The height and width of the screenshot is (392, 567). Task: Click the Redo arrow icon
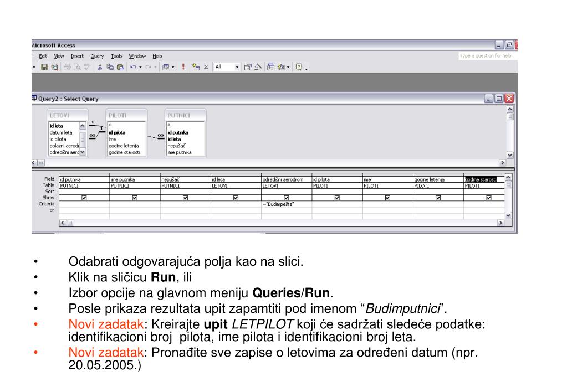point(148,67)
